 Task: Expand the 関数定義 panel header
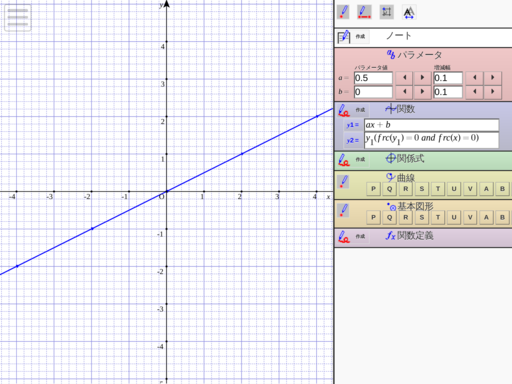click(410, 236)
